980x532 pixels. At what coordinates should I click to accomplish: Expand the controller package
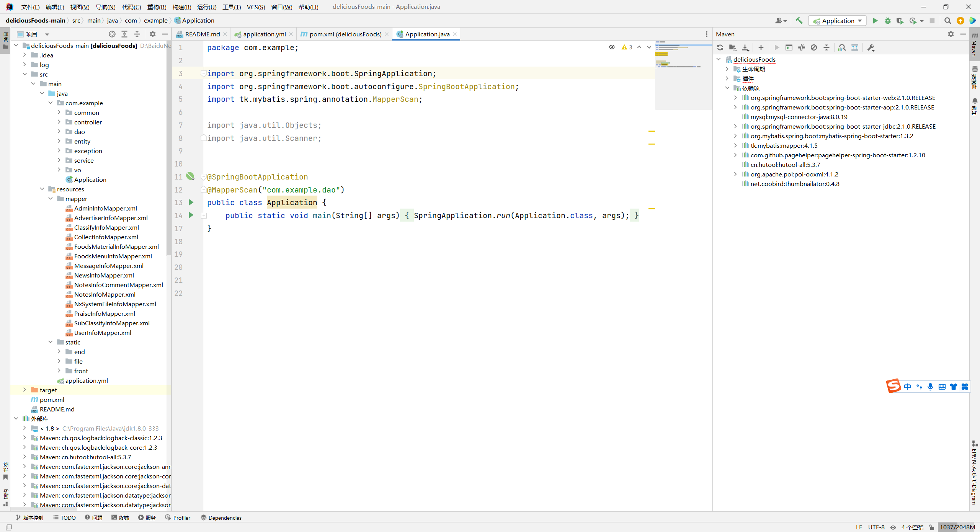59,122
